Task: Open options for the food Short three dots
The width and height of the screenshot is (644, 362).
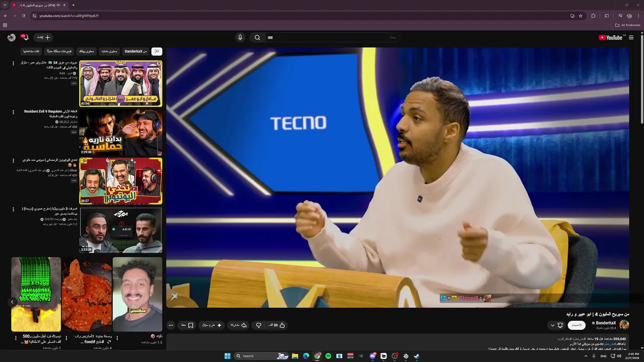Action: 66,338
